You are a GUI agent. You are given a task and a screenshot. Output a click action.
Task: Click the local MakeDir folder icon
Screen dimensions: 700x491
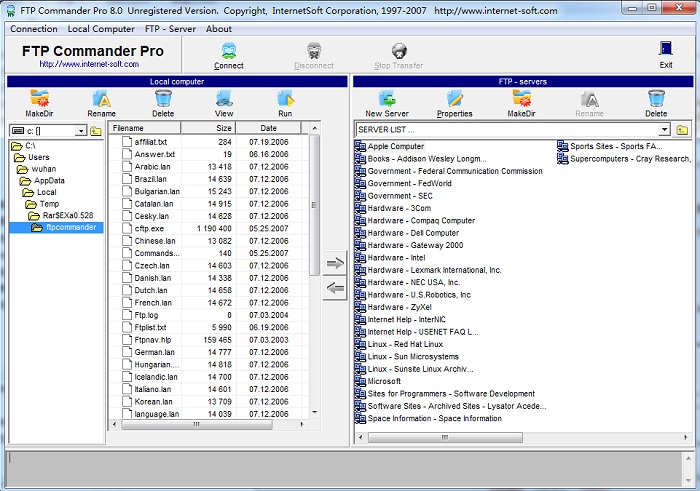click(39, 98)
